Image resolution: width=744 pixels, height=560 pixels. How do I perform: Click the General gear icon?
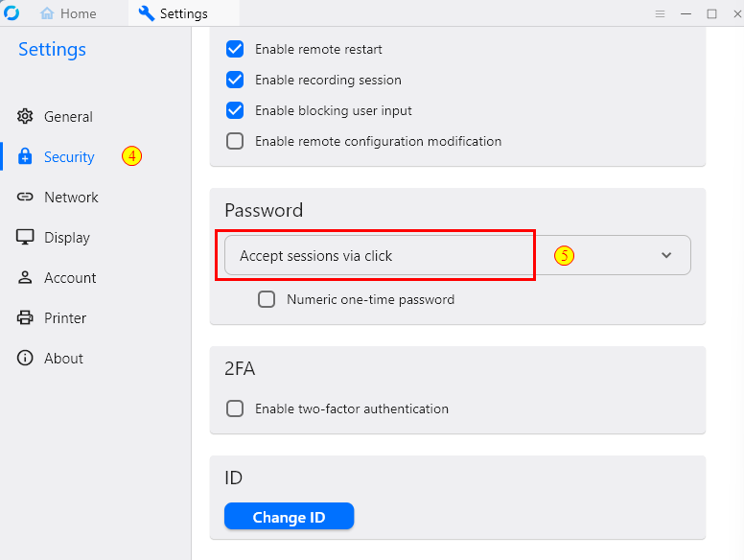[x=25, y=116]
